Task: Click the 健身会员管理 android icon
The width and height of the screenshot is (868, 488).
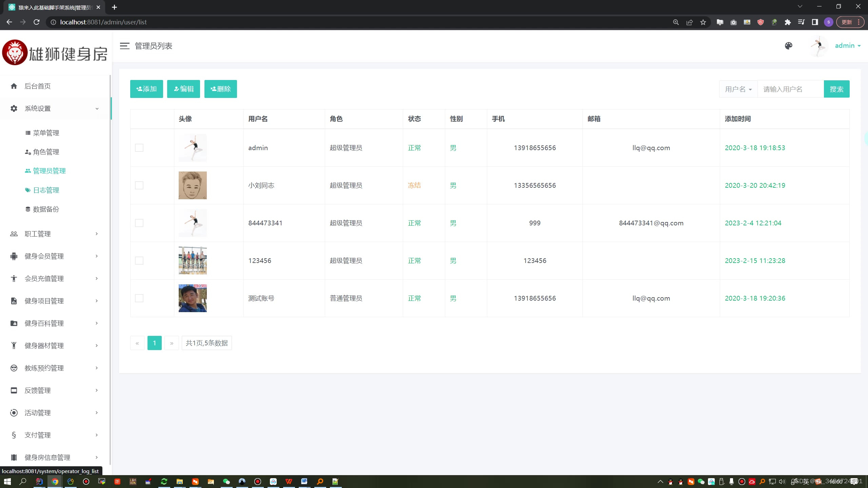Action: [x=14, y=256]
